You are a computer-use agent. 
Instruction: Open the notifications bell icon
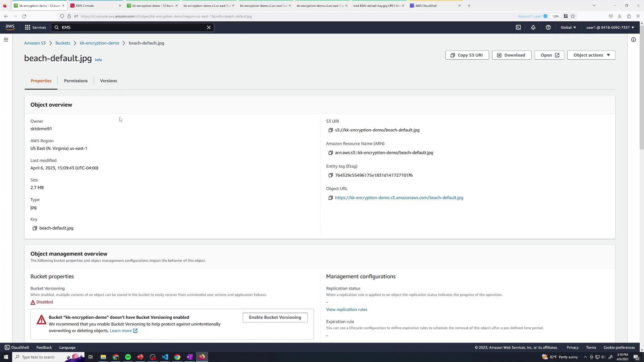[x=533, y=27]
